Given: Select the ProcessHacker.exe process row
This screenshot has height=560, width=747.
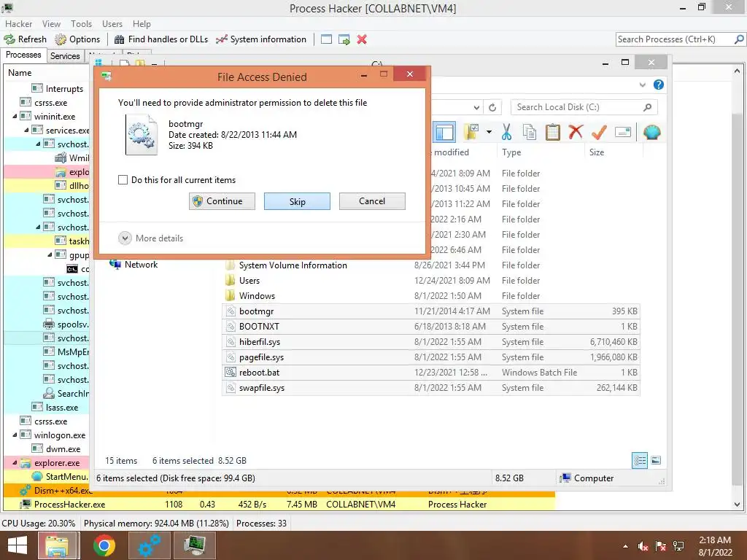Looking at the screenshot, I should 279,505.
